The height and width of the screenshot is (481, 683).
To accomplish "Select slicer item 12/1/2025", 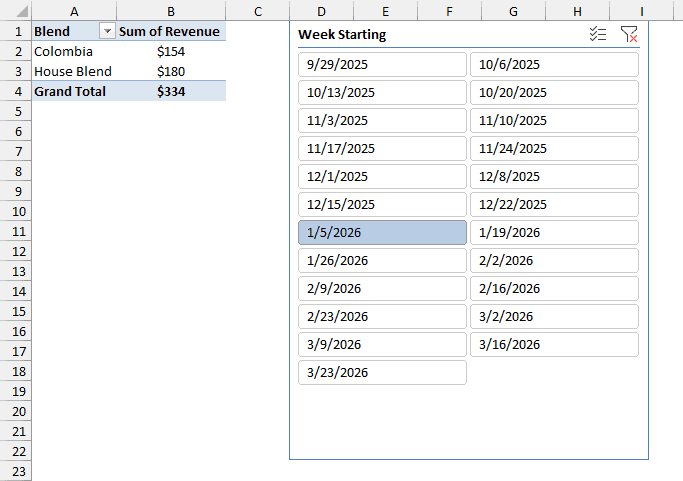I will click(x=382, y=176).
